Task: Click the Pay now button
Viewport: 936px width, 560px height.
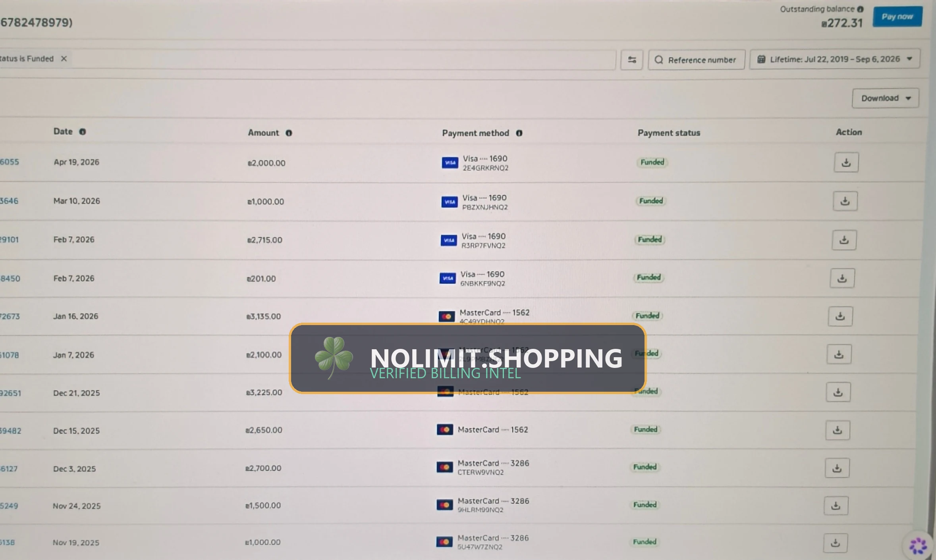Action: pos(897,17)
